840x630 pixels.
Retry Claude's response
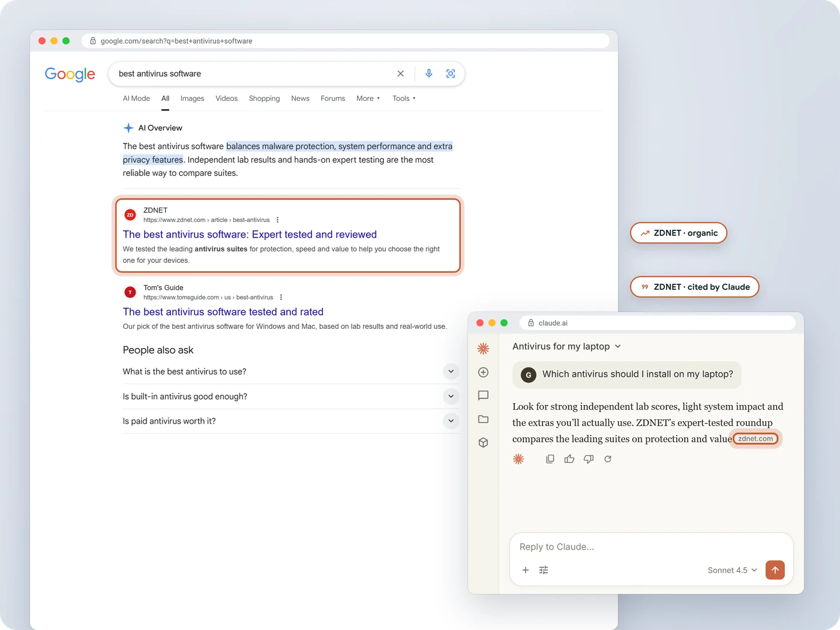point(608,459)
